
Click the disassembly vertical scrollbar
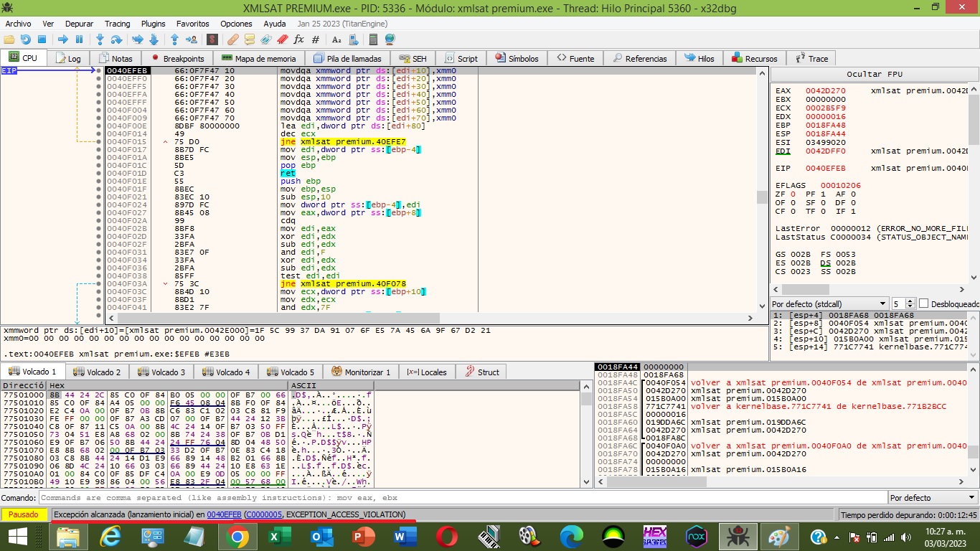pyautogui.click(x=761, y=190)
